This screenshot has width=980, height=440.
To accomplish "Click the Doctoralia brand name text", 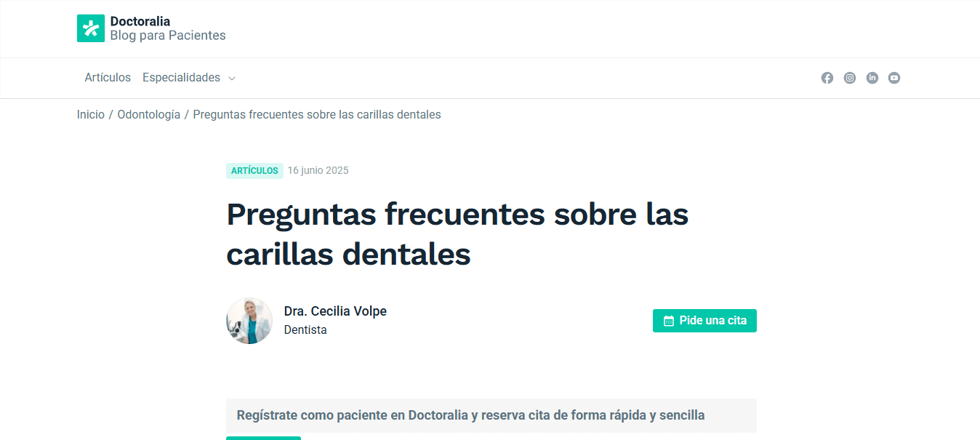I will (140, 21).
